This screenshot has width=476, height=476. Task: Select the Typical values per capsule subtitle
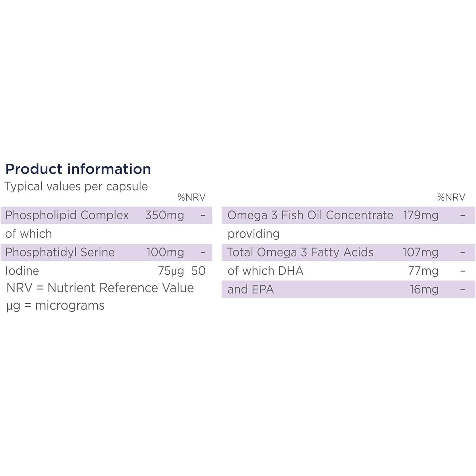click(76, 186)
